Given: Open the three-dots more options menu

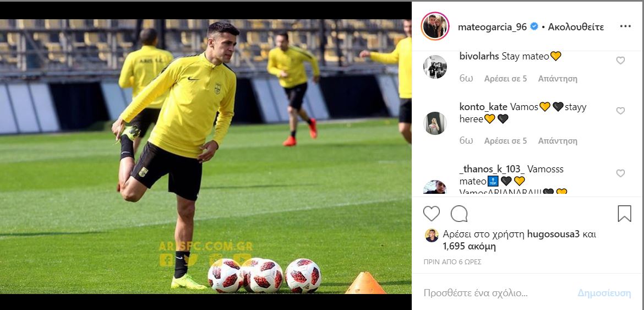Looking at the screenshot, I should tap(625, 26).
